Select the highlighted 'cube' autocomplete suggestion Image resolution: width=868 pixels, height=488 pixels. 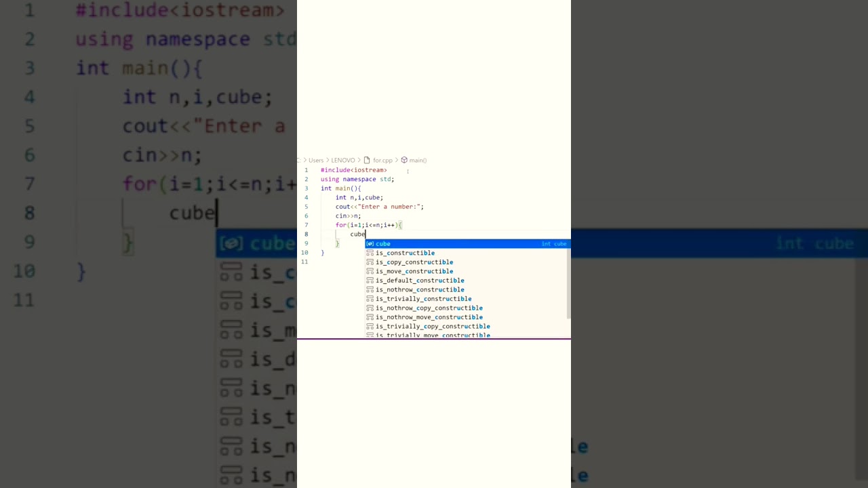pos(468,243)
